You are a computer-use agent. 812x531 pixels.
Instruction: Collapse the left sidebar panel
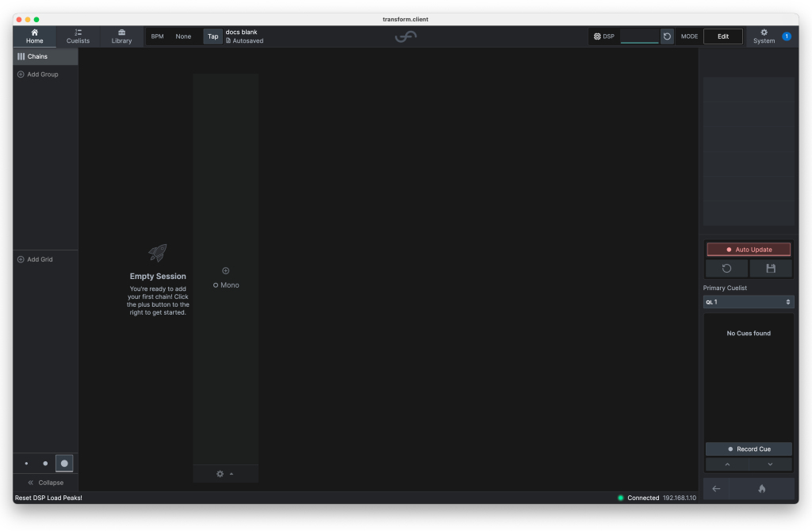click(x=45, y=483)
